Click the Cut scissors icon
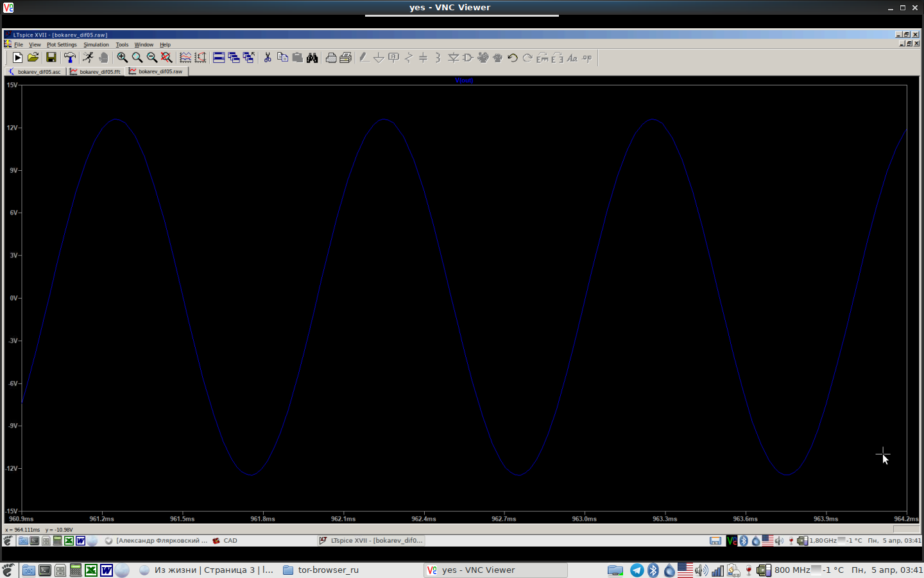 point(268,58)
